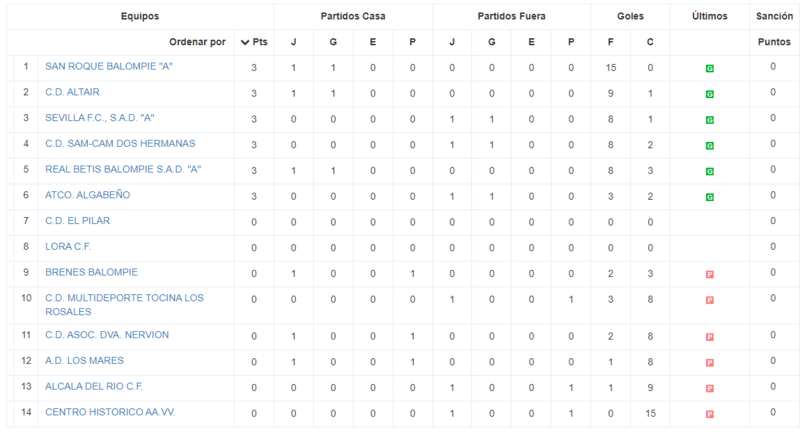Screen dimensions: 800x439
Task: Click the green G icon in the Sevilla F.C. row
Action: [x=709, y=120]
